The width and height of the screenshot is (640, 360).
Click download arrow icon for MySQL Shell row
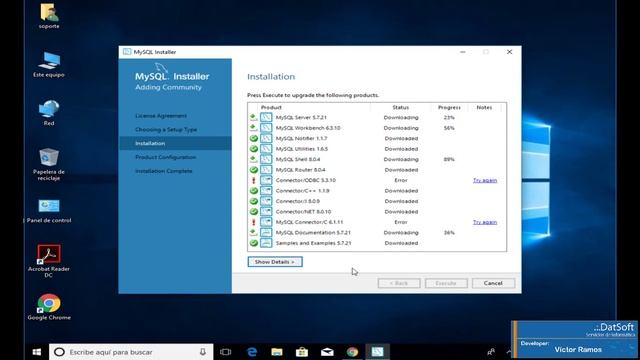tap(253, 159)
